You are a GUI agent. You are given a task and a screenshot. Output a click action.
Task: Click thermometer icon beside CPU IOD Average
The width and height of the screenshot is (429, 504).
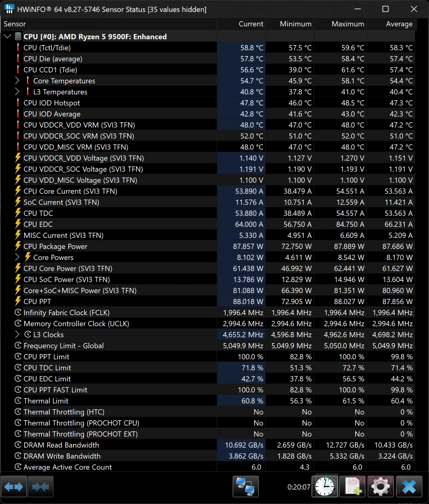pos(18,114)
